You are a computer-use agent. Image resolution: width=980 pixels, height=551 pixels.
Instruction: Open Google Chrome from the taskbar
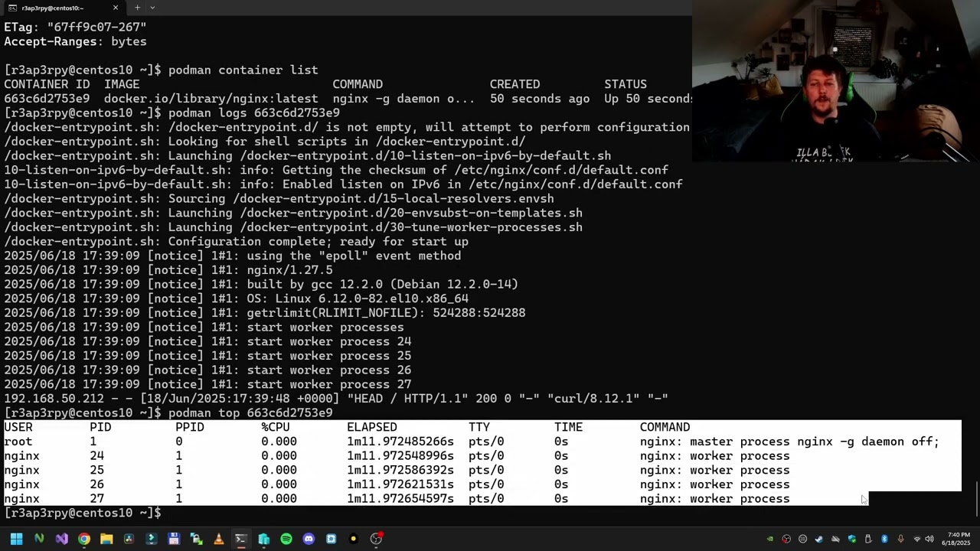(x=84, y=539)
